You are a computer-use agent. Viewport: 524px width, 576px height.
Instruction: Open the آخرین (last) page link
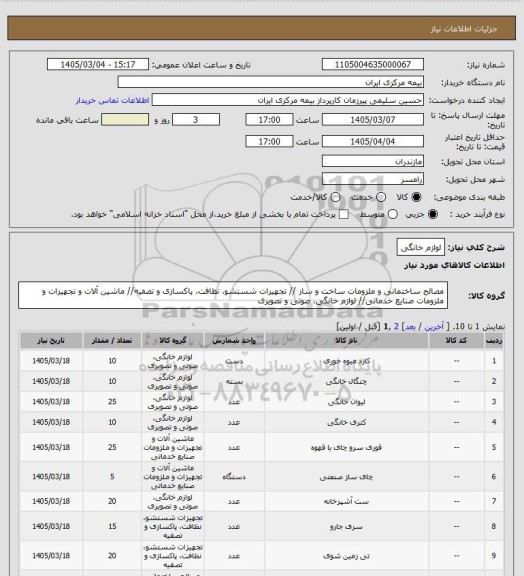point(434,327)
